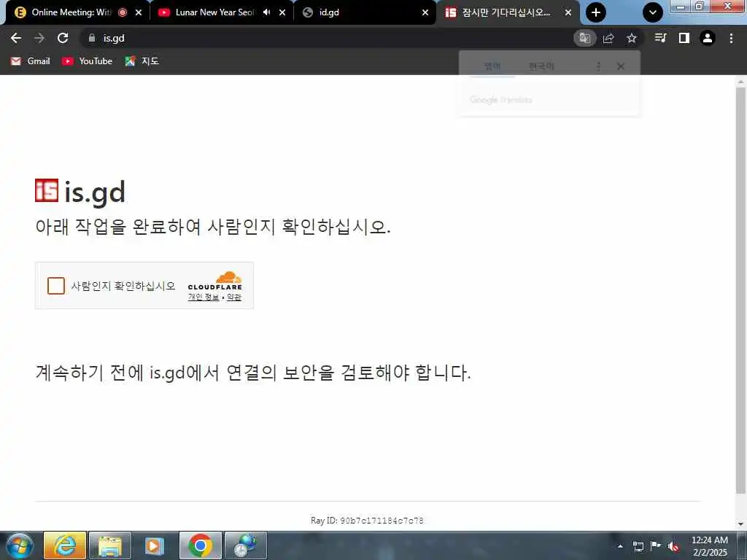
Task: Click the is.gd red logo icon
Action: [47, 190]
